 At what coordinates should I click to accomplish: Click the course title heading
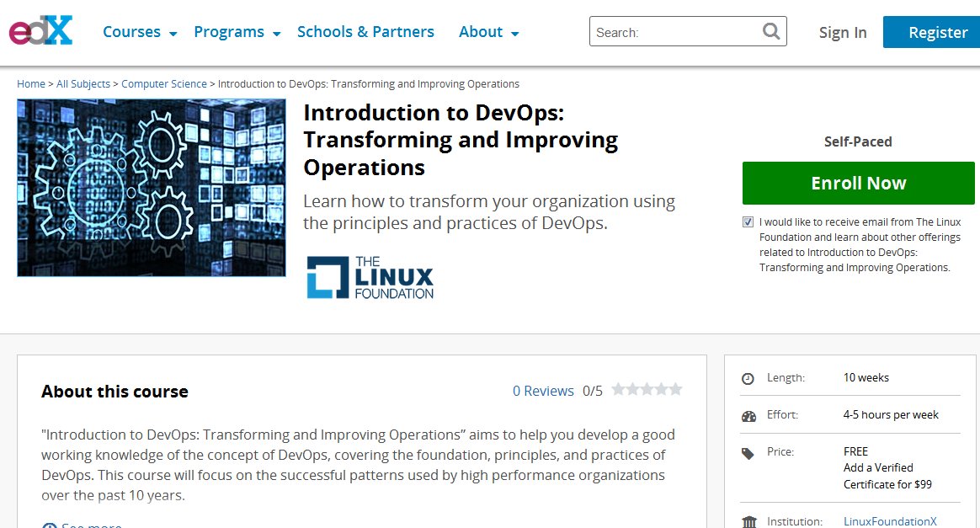[x=461, y=140]
